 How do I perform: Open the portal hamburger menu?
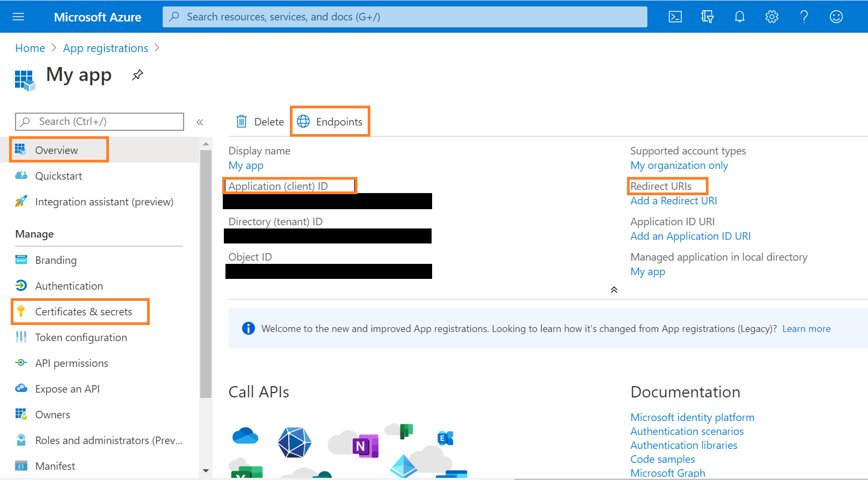tap(18, 17)
